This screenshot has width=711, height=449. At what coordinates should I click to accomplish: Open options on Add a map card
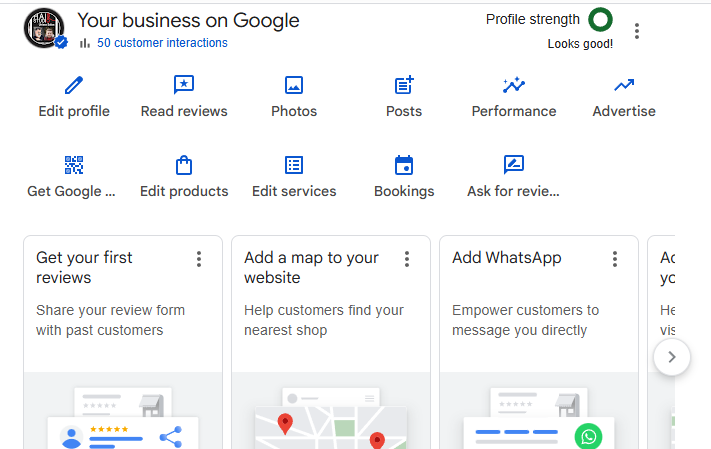click(x=407, y=259)
